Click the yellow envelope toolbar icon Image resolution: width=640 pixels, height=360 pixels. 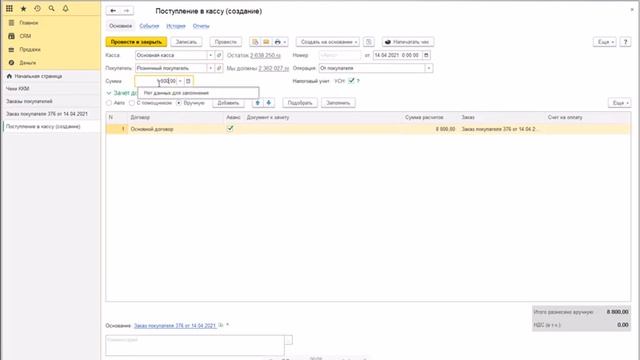[266, 42]
